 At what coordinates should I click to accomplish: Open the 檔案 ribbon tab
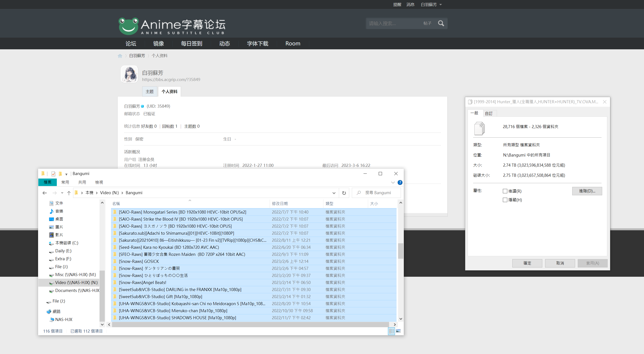48,182
